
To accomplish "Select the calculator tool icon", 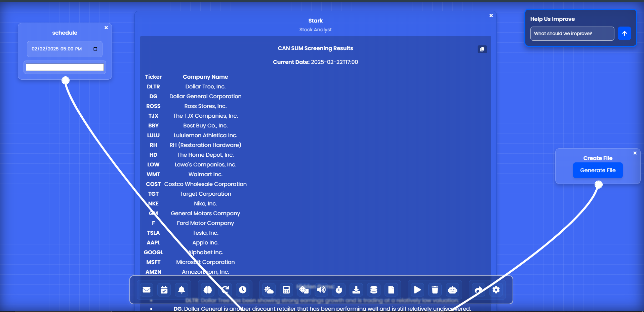I will [286, 290].
